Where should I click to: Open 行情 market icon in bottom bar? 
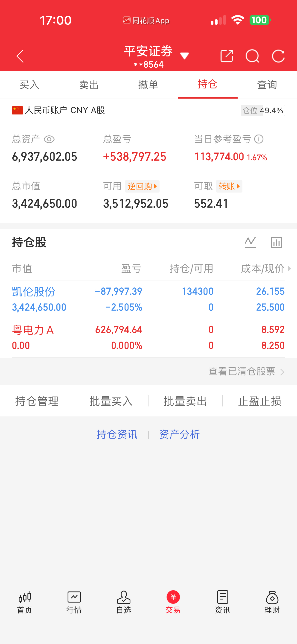(x=74, y=602)
